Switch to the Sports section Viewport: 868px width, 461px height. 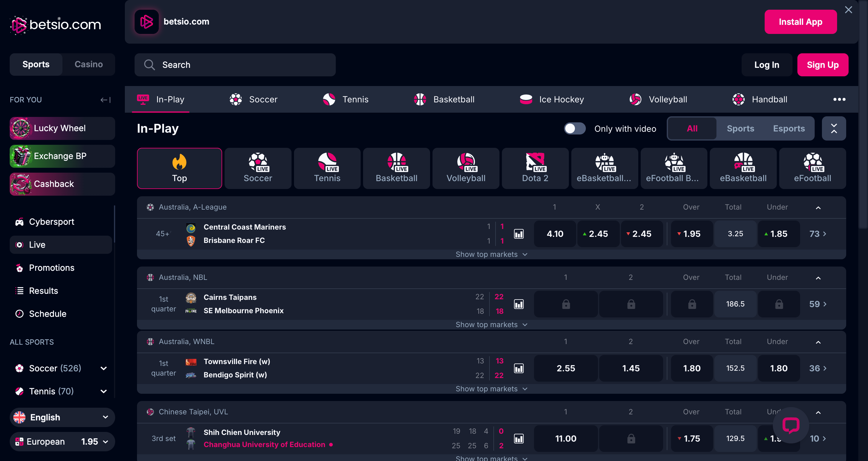36,64
